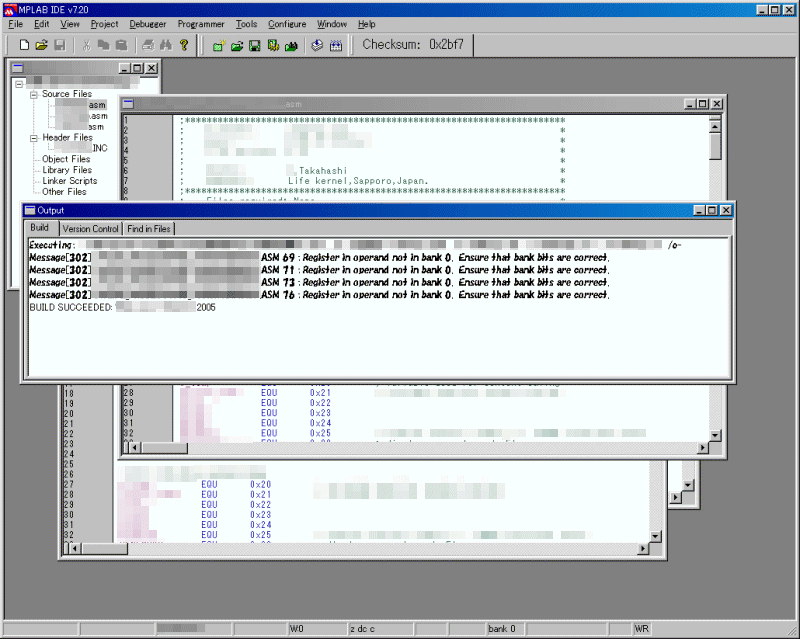Click the Checksum 0x2bf7 display

tap(413, 44)
